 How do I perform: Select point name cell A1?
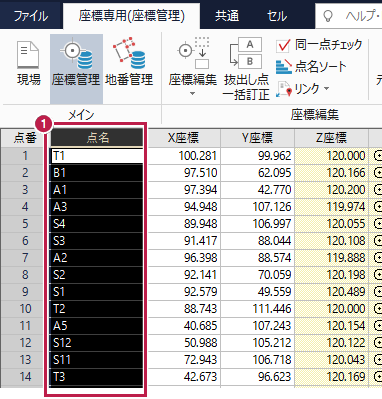[97, 190]
